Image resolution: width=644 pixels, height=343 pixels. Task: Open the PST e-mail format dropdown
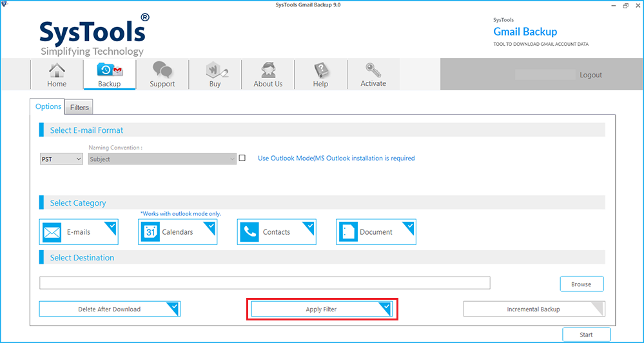[62, 159]
